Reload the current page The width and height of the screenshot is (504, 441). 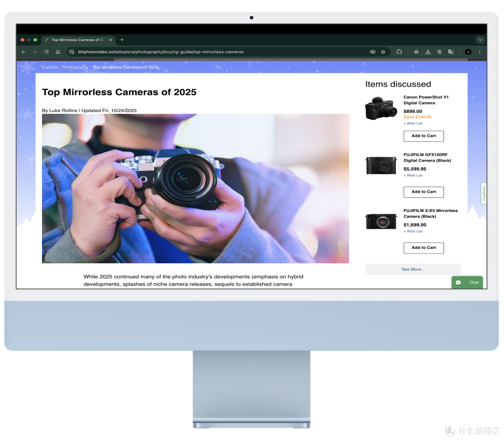click(x=46, y=52)
